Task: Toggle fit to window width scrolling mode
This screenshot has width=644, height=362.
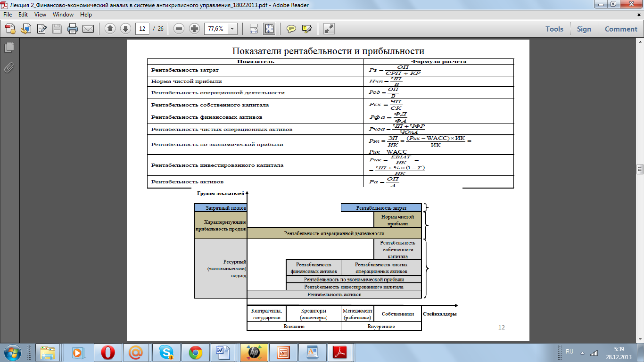Action: pyautogui.click(x=254, y=29)
